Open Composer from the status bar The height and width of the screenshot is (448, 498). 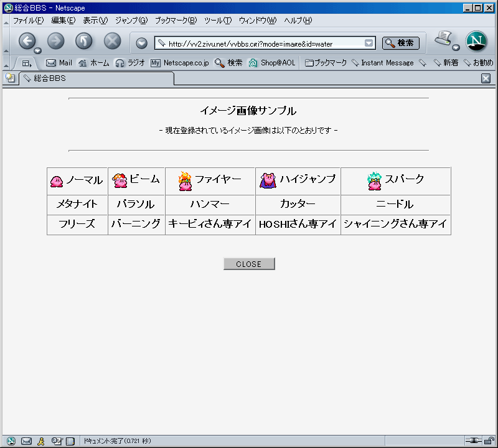click(57, 441)
